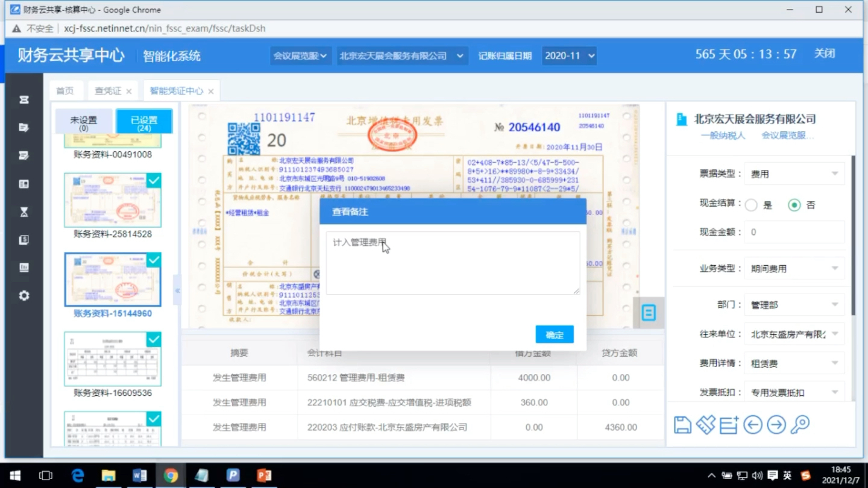The height and width of the screenshot is (488, 868).
Task: Click the table layout icon in sidebar
Action: point(24,184)
